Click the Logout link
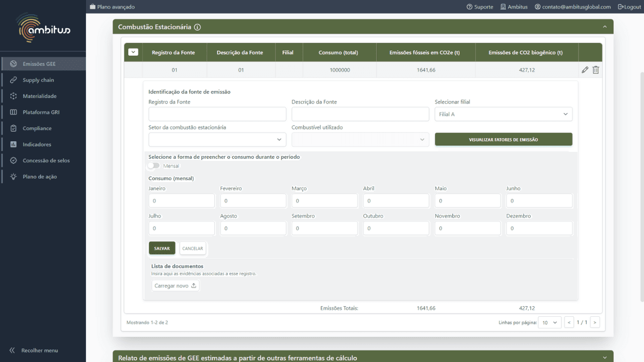644x362 pixels. (x=629, y=7)
